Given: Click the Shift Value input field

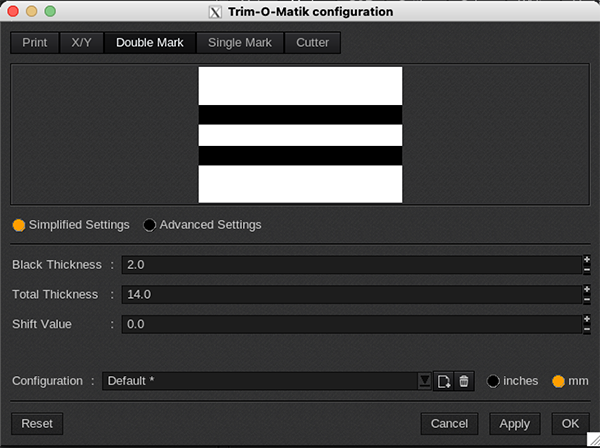Looking at the screenshot, I should click(352, 324).
